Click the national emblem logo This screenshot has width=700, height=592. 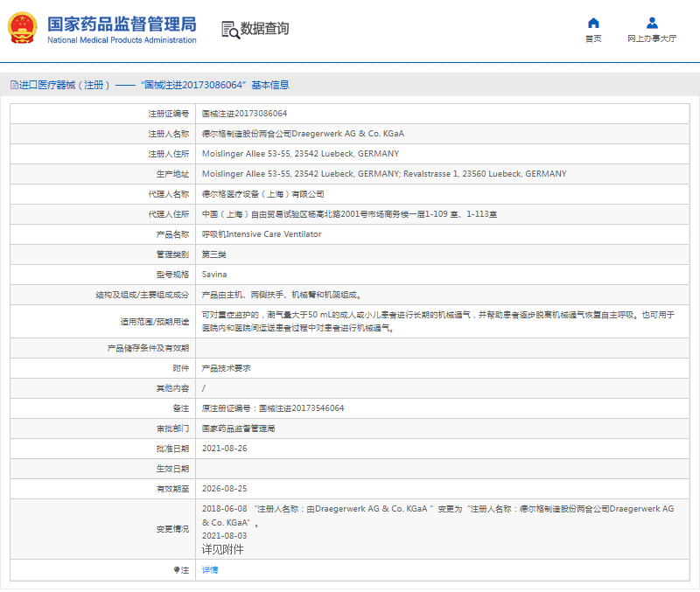tap(23, 29)
